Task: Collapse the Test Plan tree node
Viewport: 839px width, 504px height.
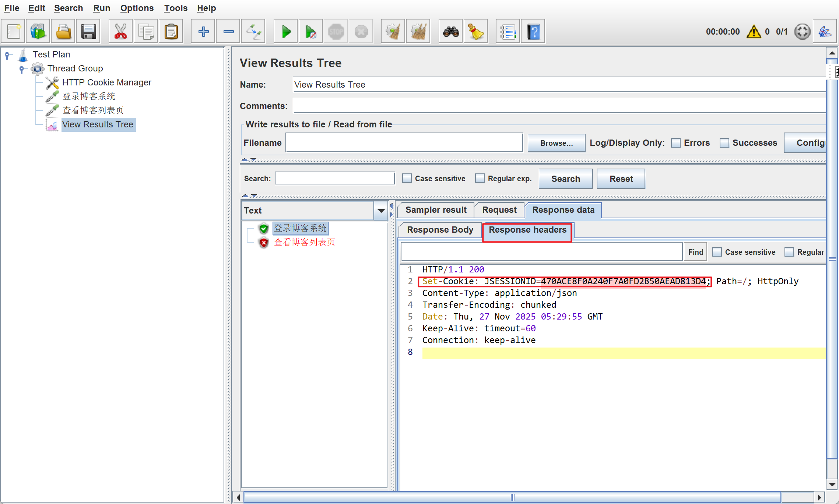Action: click(x=7, y=55)
